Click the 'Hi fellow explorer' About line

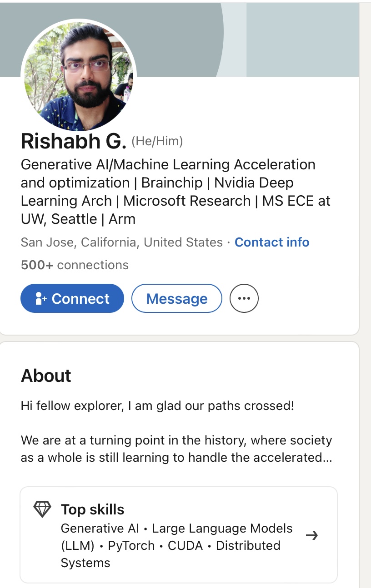157,405
